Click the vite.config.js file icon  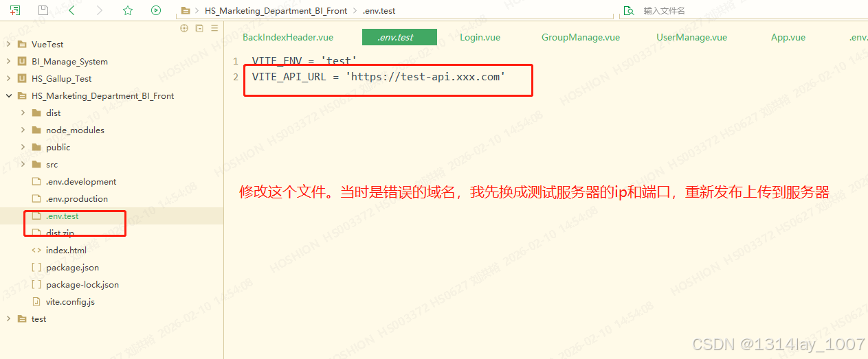click(36, 301)
